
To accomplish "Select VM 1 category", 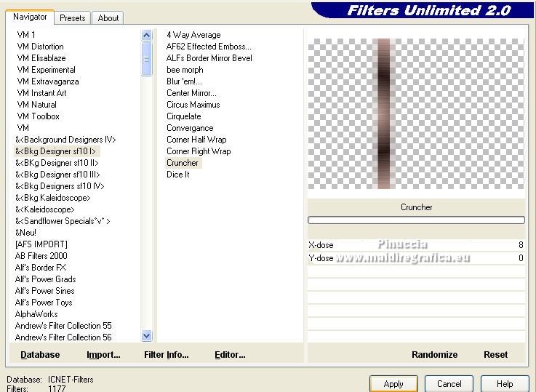I will 26,34.
